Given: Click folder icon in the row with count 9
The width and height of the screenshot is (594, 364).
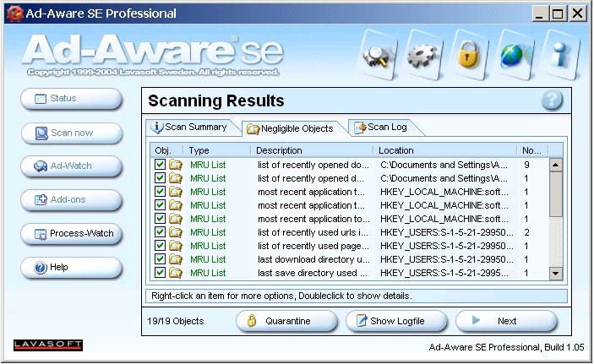Looking at the screenshot, I should click(x=176, y=165).
